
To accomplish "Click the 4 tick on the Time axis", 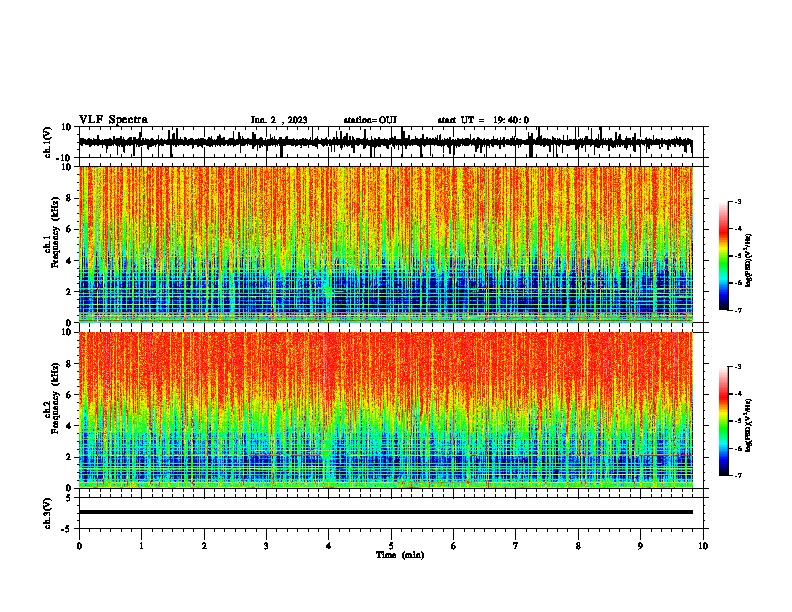I will [329, 546].
